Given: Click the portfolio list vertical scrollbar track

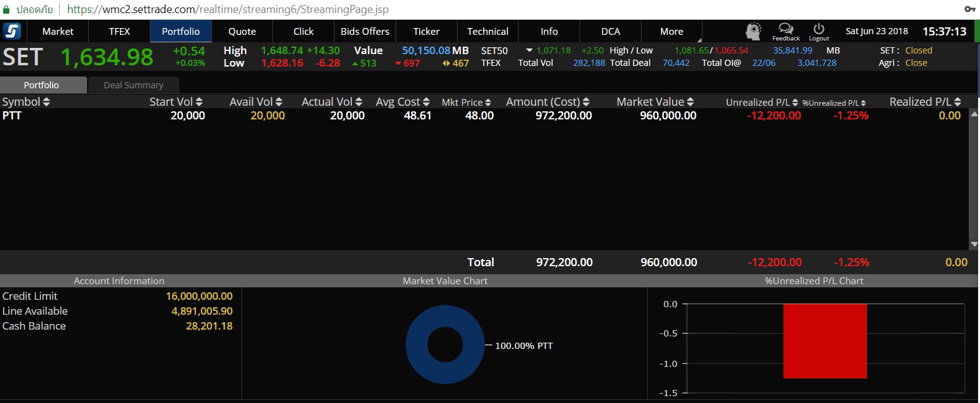Looking at the screenshot, I should coord(974,179).
